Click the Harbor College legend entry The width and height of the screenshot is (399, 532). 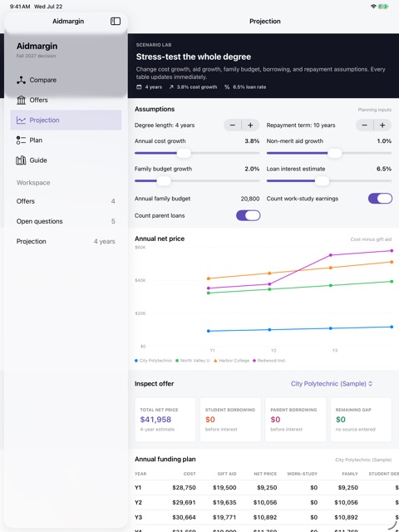tap(231, 361)
